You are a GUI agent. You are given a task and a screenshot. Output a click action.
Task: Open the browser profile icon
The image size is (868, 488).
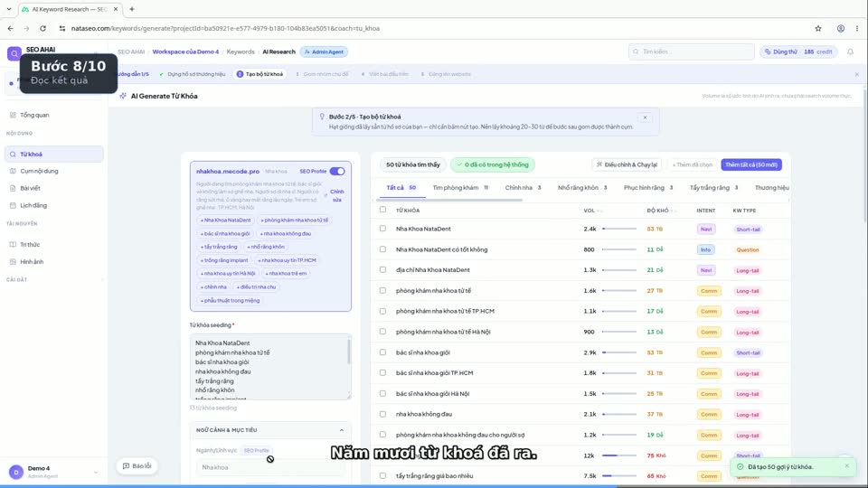840,28
